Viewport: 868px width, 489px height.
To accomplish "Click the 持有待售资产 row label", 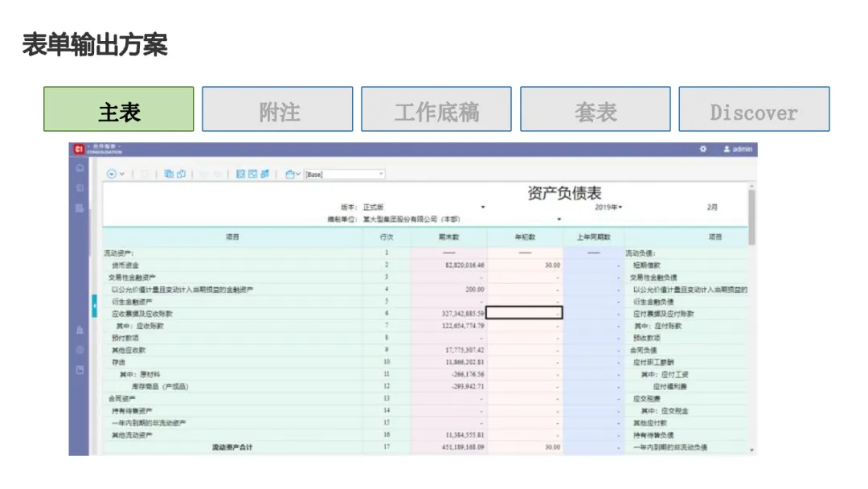I will [x=132, y=411].
